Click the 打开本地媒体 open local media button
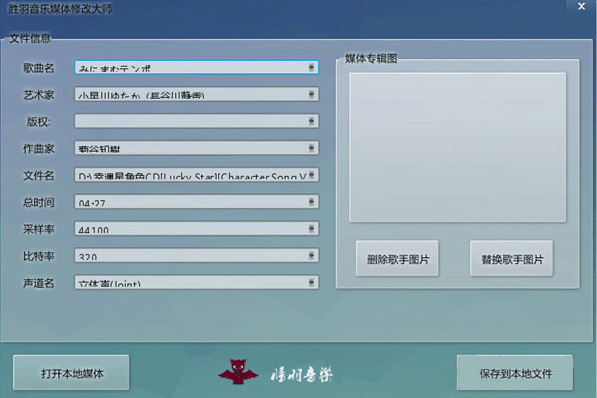This screenshot has height=398, width=597. [x=71, y=372]
